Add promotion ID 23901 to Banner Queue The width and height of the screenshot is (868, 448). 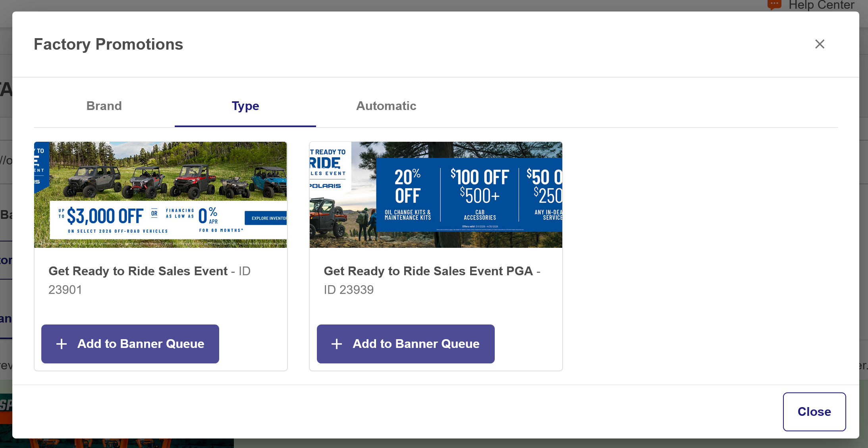[130, 344]
